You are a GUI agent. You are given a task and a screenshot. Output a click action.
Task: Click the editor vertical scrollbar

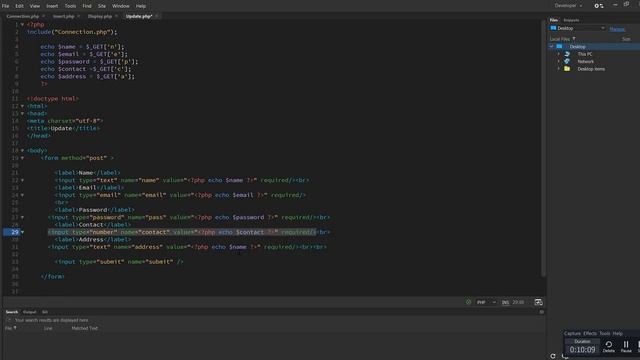point(543,149)
